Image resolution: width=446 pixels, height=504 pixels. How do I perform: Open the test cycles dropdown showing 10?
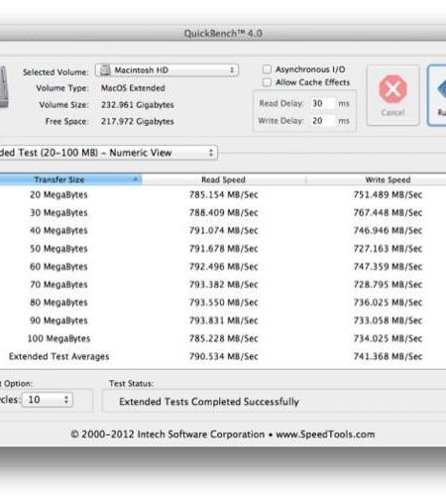[x=47, y=400]
